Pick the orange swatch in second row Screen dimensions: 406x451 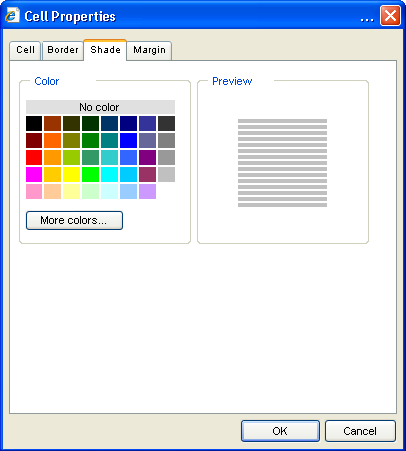[x=53, y=140]
